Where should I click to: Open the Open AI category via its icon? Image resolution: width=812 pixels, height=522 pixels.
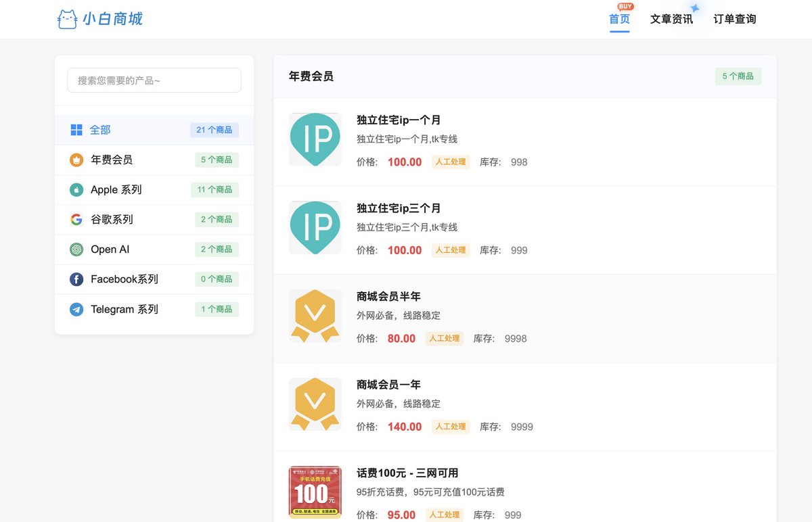point(76,249)
